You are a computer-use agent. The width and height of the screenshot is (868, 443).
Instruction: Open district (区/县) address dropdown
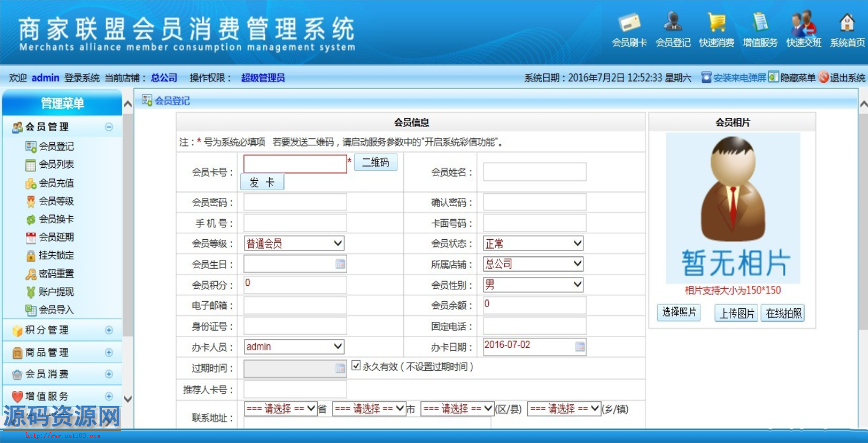pyautogui.click(x=458, y=408)
